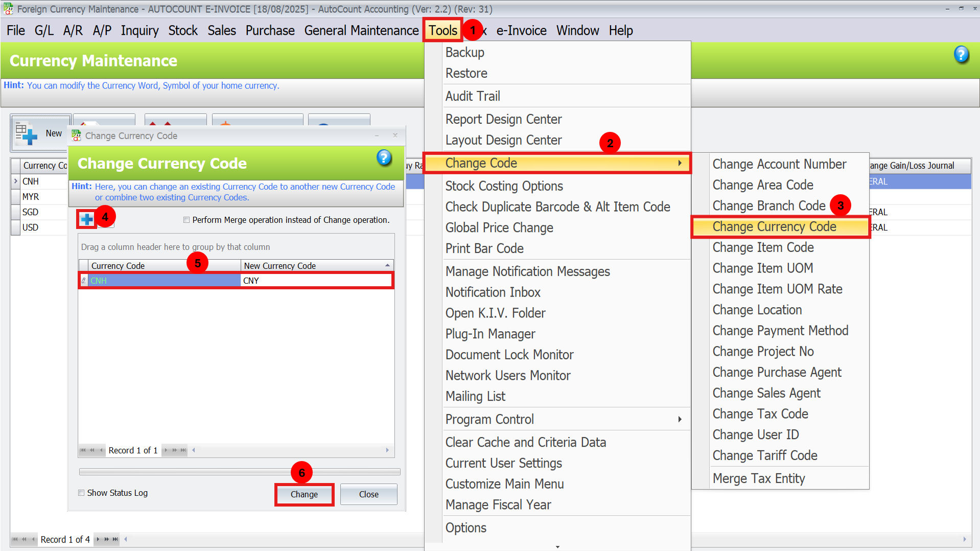Viewport: 980px width, 551px height.
Task: Open help in Change Currency Code dialog
Action: point(384,158)
